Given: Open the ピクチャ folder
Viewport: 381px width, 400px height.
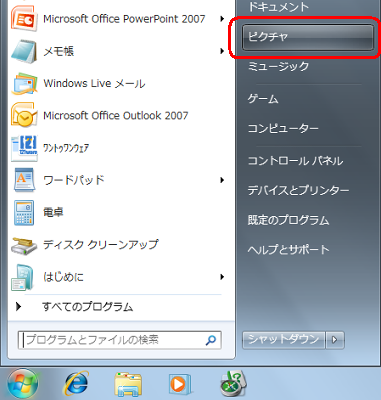Looking at the screenshot, I should tap(307, 37).
